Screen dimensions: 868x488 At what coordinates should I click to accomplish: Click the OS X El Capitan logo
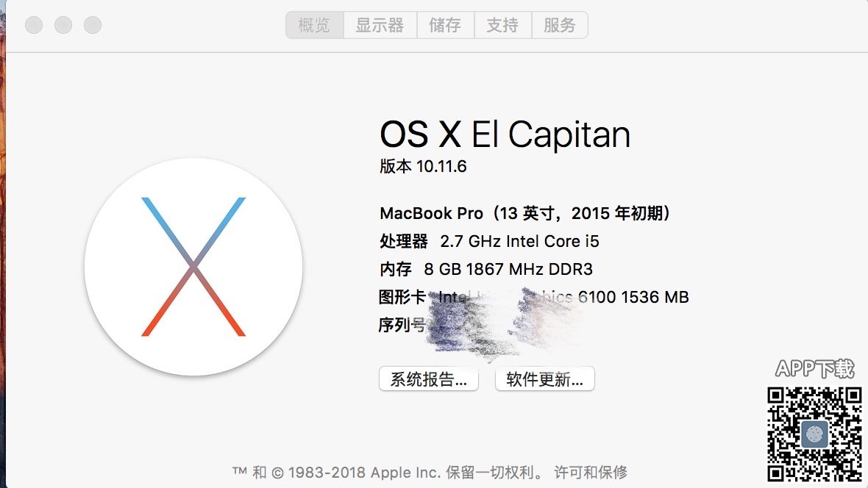[x=193, y=267]
